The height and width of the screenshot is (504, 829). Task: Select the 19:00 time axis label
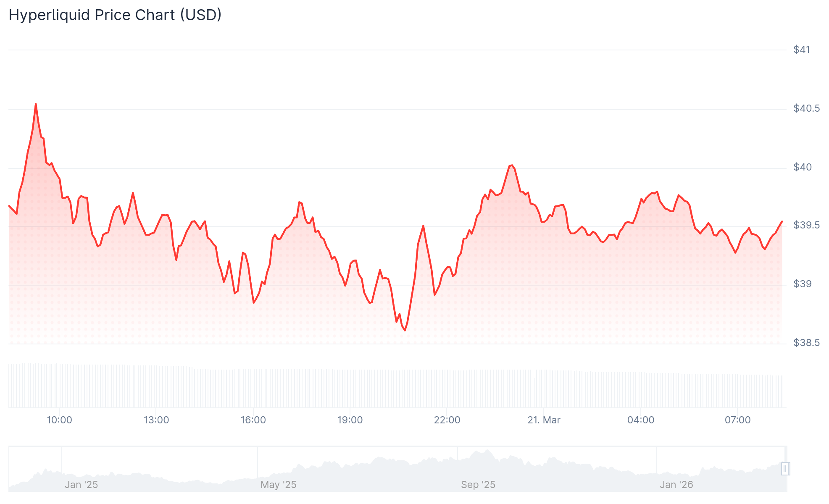point(350,420)
